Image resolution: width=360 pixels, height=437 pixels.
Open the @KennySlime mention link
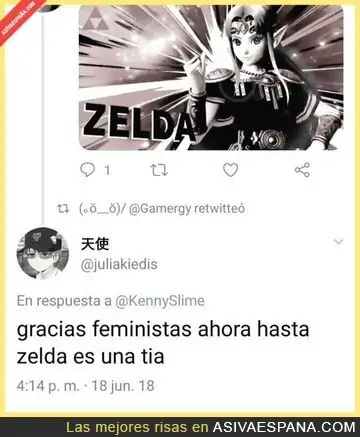[x=160, y=301]
